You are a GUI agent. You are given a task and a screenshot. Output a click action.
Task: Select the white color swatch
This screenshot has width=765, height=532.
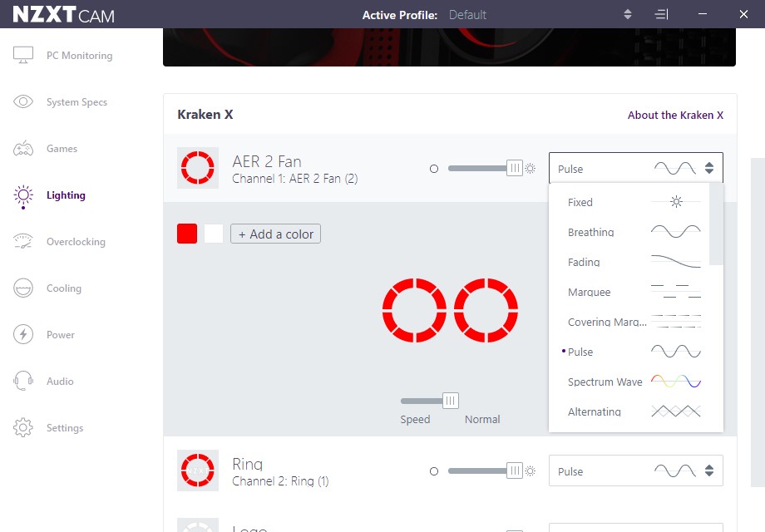point(214,234)
